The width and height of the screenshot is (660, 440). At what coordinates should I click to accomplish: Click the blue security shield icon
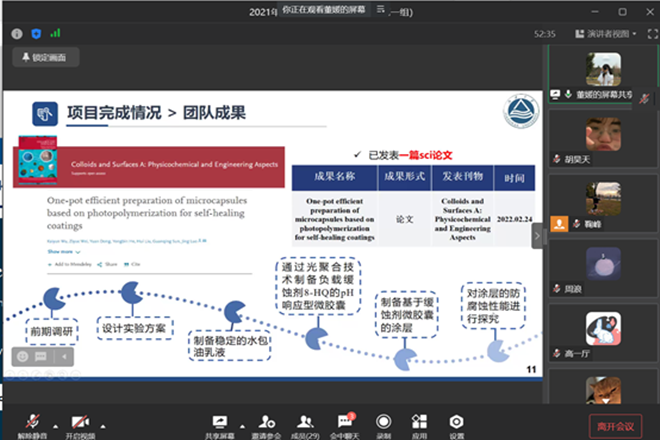(35, 33)
